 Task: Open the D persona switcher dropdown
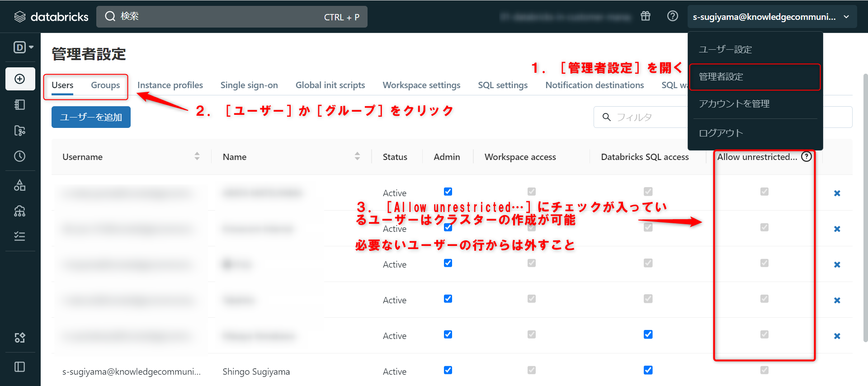click(x=24, y=47)
